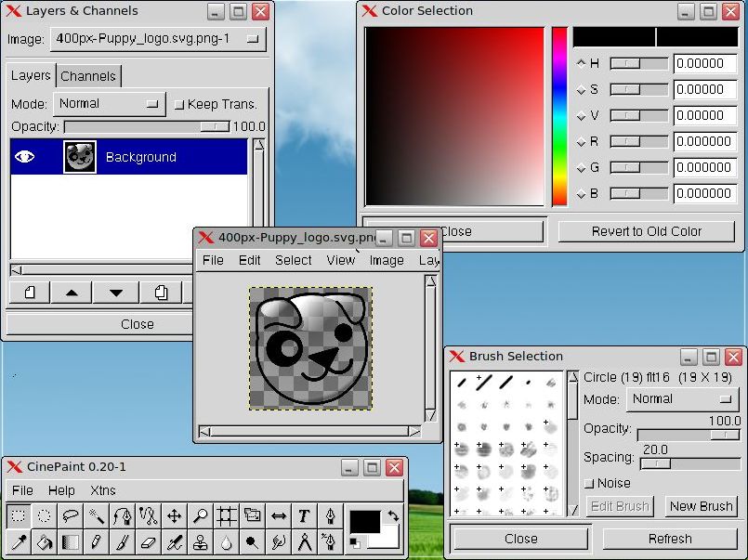Viewport: 748px width, 560px height.
Task: Raise the layer with the up arrow
Action: pyautogui.click(x=72, y=293)
